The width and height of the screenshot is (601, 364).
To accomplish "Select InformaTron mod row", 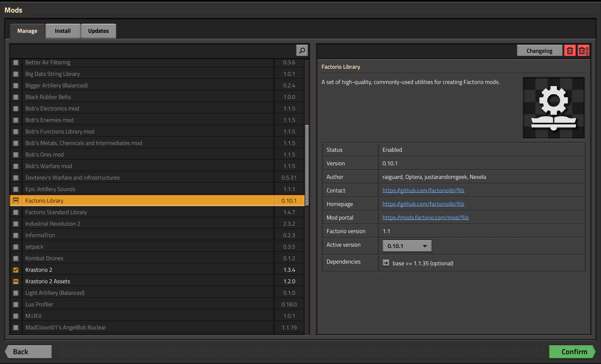I will pyautogui.click(x=157, y=235).
